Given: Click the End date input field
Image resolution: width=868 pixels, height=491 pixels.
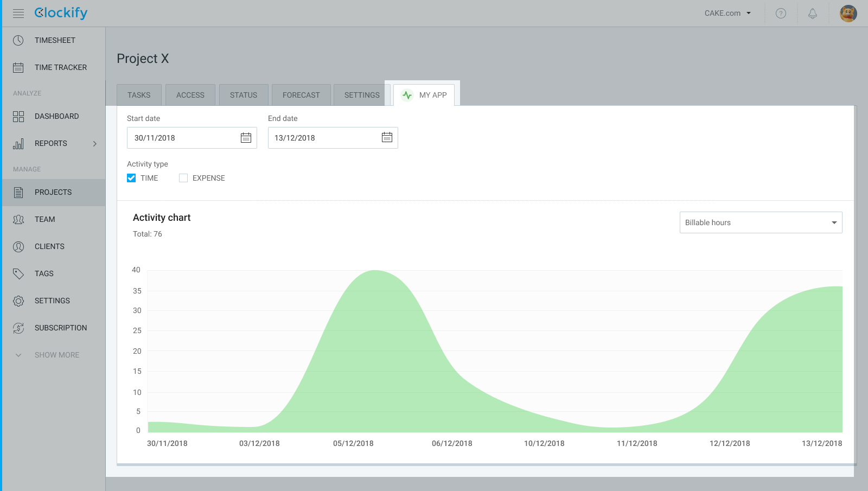Looking at the screenshot, I should point(333,138).
